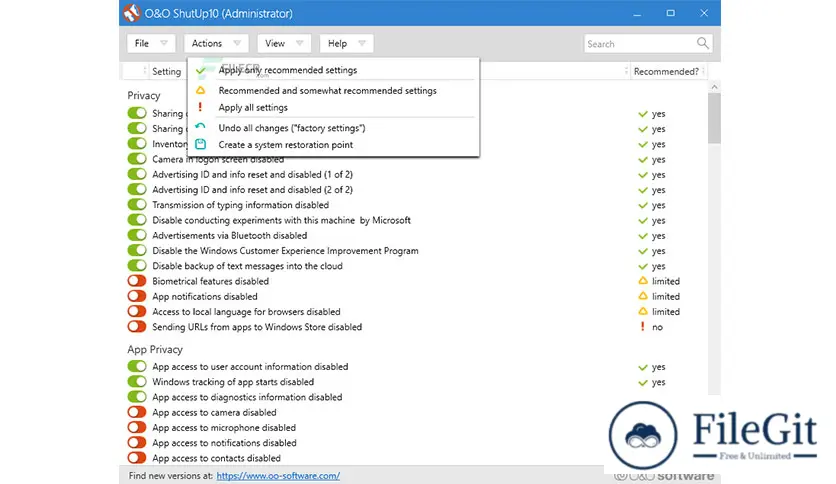
Task: Click the App Privacy section heading
Action: (x=155, y=349)
